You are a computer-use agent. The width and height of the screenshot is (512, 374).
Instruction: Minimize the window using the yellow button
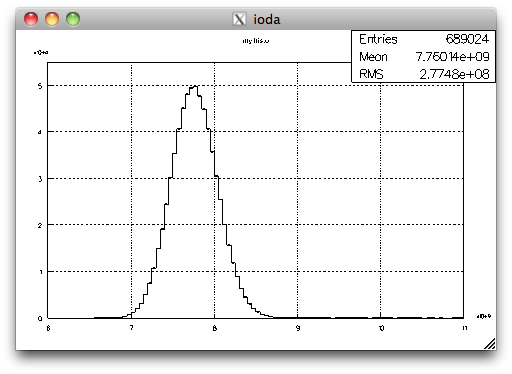[52, 19]
